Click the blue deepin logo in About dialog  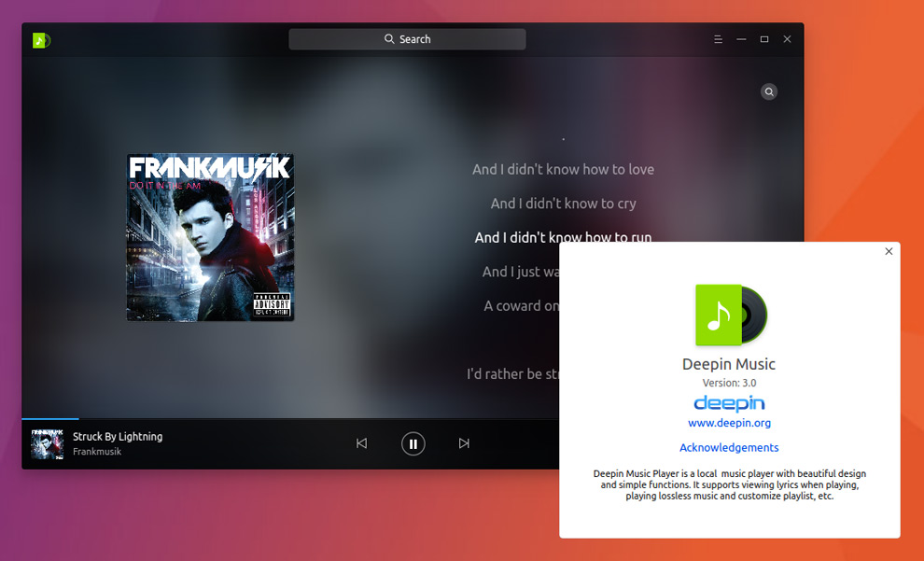point(729,403)
